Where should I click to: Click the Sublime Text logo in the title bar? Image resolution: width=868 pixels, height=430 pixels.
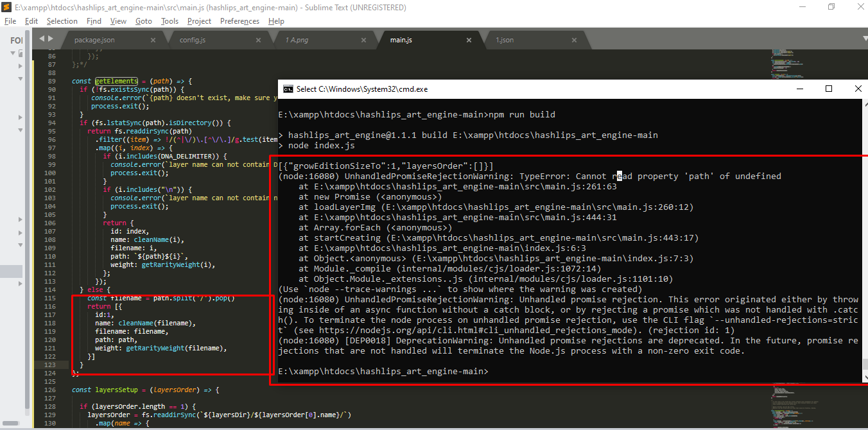[x=6, y=7]
